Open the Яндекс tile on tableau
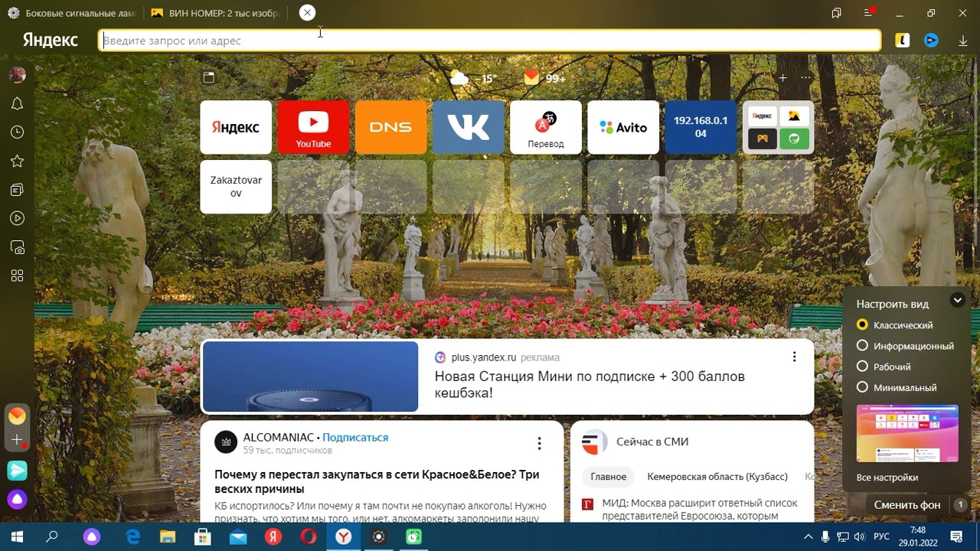This screenshot has height=551, width=980. click(x=236, y=127)
